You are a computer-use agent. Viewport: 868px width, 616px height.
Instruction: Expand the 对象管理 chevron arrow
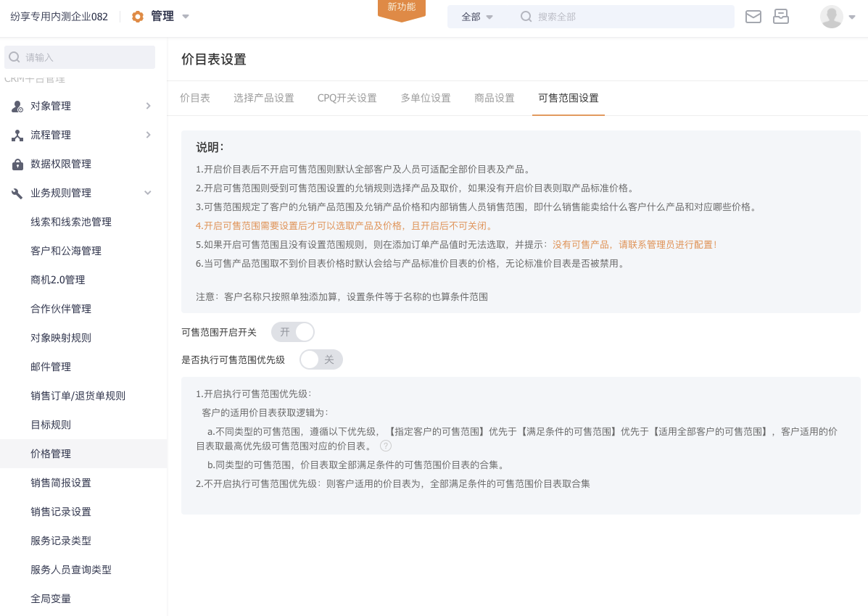(148, 106)
